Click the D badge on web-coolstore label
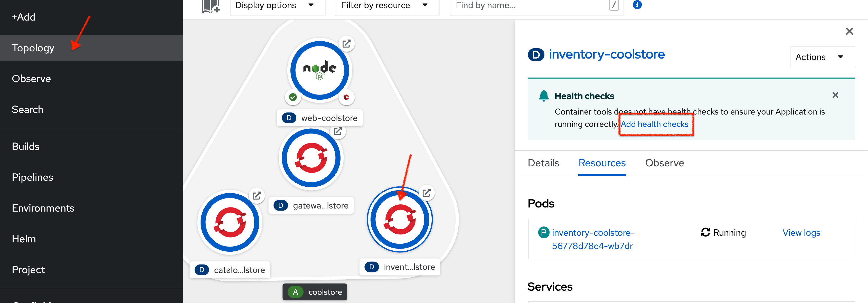The width and height of the screenshot is (868, 303). 289,118
